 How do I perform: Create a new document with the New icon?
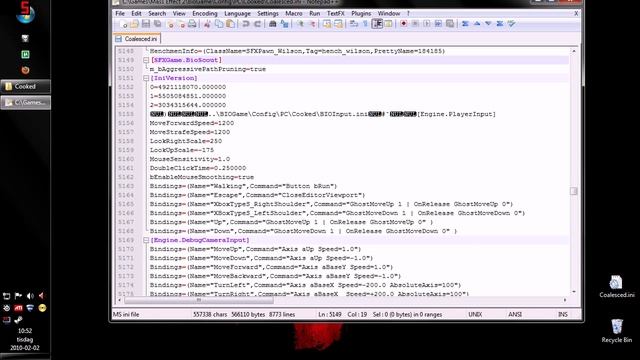click(x=123, y=24)
